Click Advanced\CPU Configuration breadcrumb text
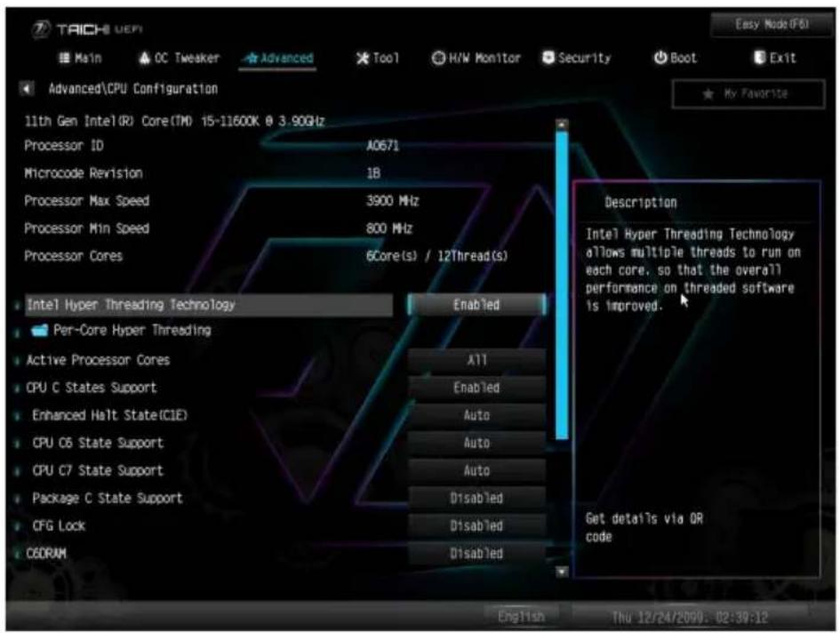This screenshot has width=840, height=633. [132, 89]
